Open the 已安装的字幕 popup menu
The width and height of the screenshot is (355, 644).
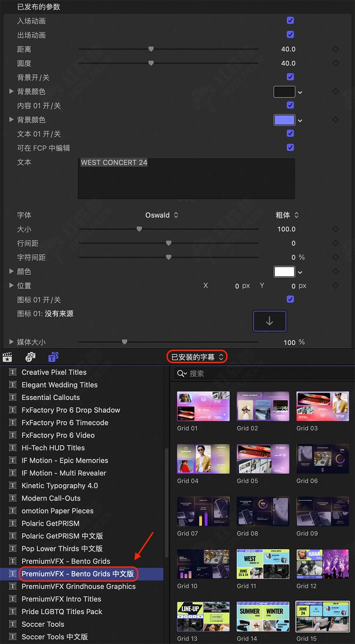pyautogui.click(x=197, y=357)
